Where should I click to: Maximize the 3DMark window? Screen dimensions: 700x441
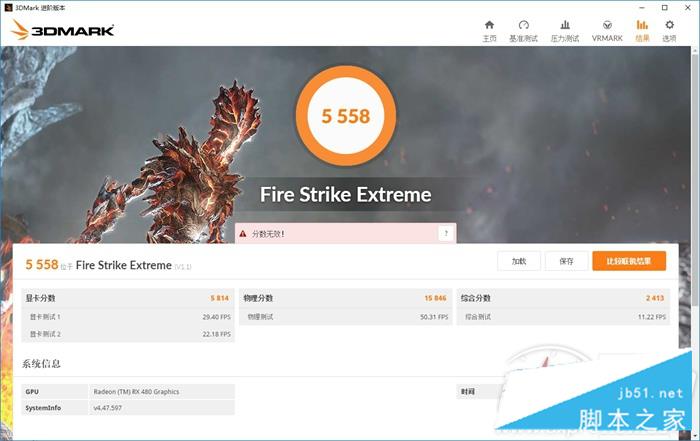[x=665, y=8]
